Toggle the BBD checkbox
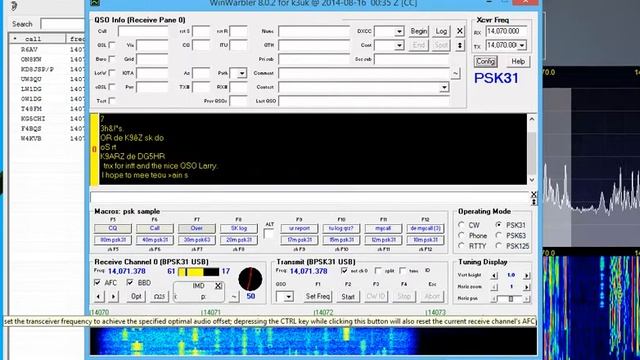640x360 pixels. click(130, 282)
